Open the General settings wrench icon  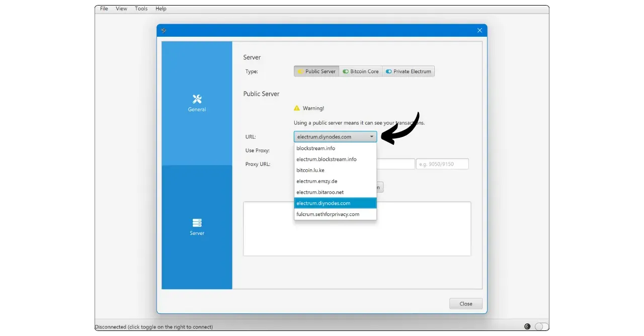[197, 99]
